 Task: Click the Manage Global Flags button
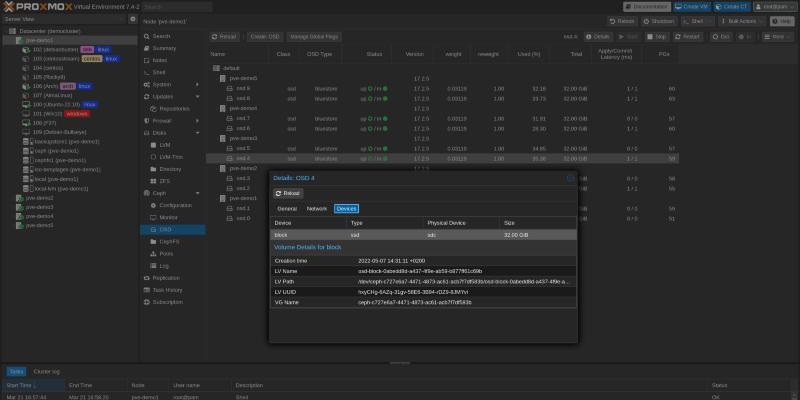coord(314,36)
